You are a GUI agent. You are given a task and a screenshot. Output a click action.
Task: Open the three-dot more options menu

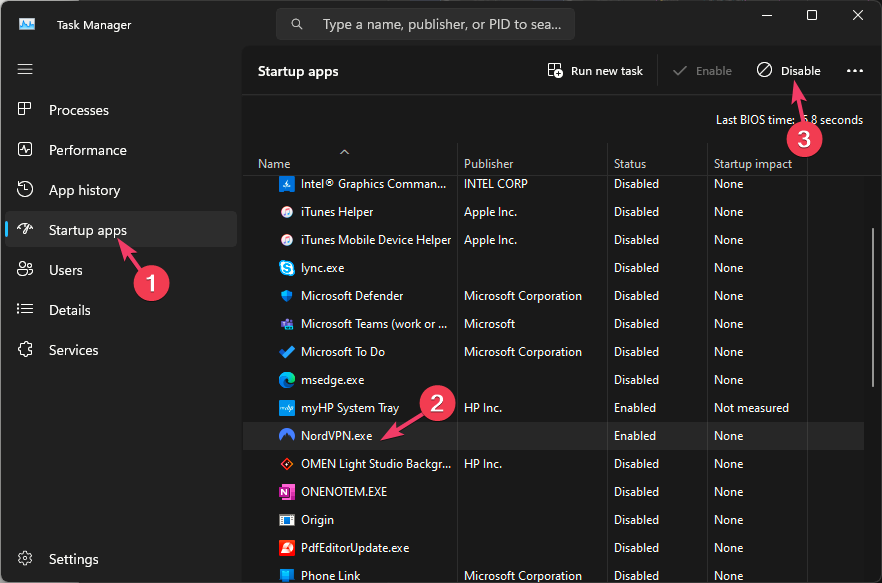pos(854,70)
